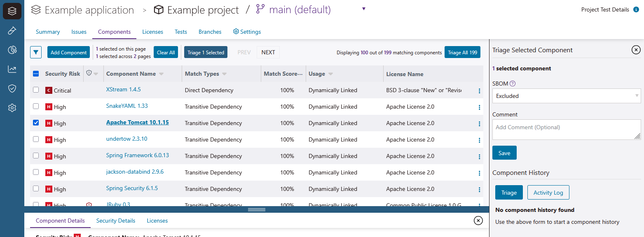Switch to the Issues tab

[79, 32]
